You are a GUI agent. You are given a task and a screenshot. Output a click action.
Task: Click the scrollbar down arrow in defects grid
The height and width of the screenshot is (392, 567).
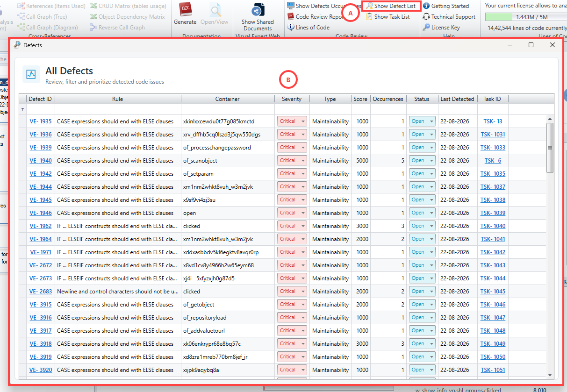[550, 375]
